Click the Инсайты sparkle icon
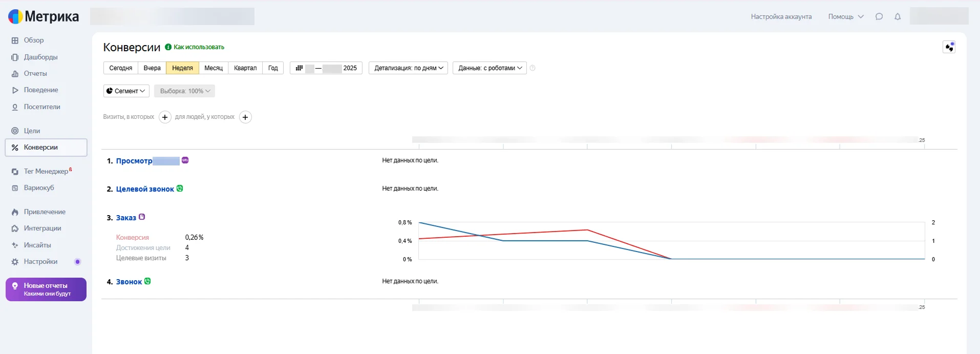980x354 pixels. [x=15, y=245]
